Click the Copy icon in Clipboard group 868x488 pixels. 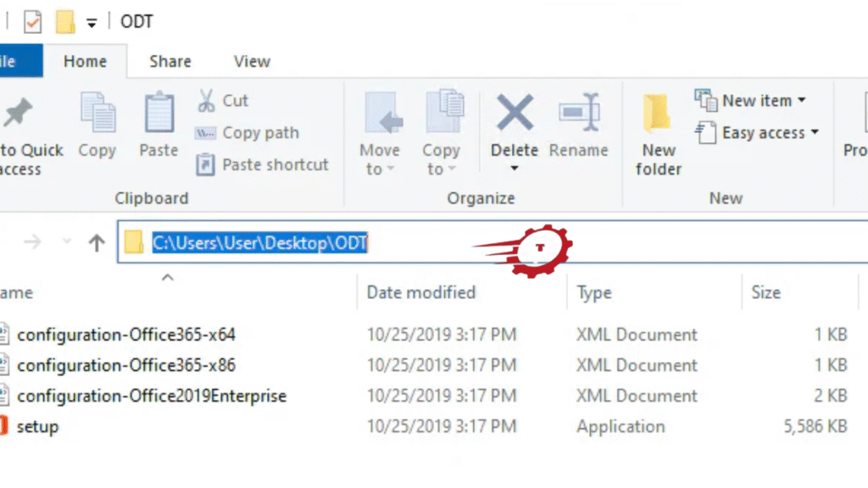97,114
